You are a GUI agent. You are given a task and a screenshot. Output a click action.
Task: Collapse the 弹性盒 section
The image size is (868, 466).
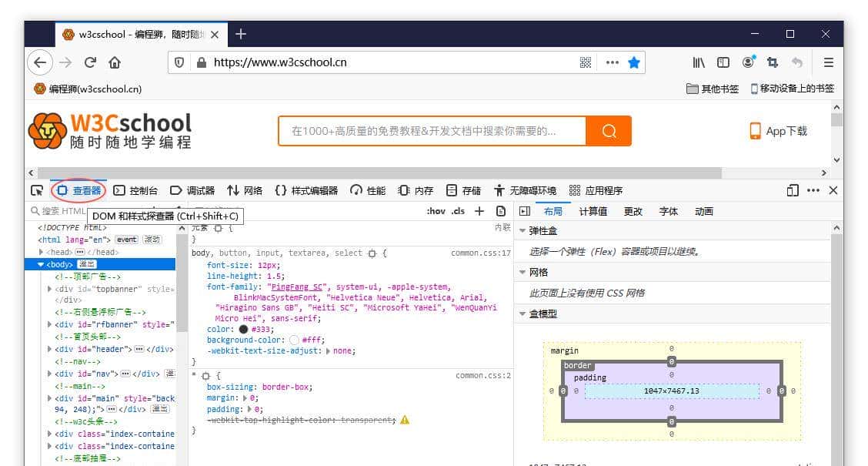point(522,230)
